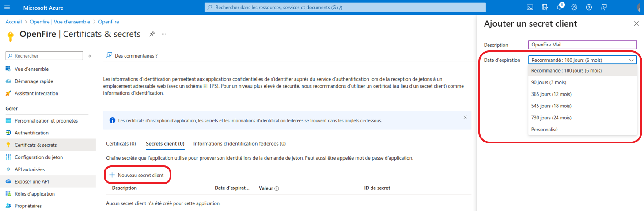Click the 'Valeur' column header
Image resolution: width=644 pixels, height=211 pixels.
click(266, 188)
